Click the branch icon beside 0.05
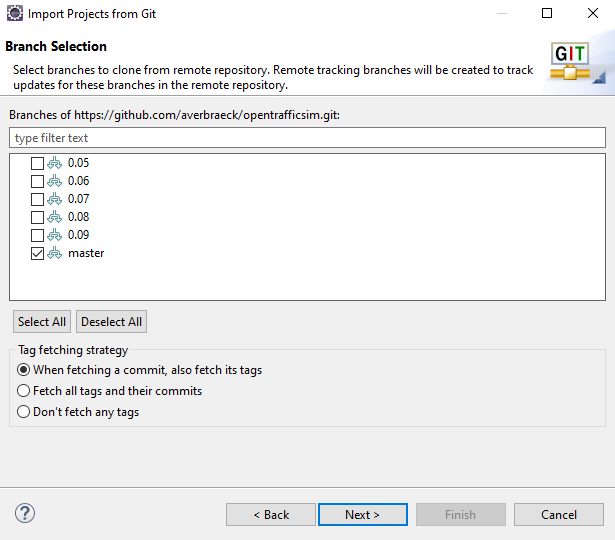 [x=55, y=163]
